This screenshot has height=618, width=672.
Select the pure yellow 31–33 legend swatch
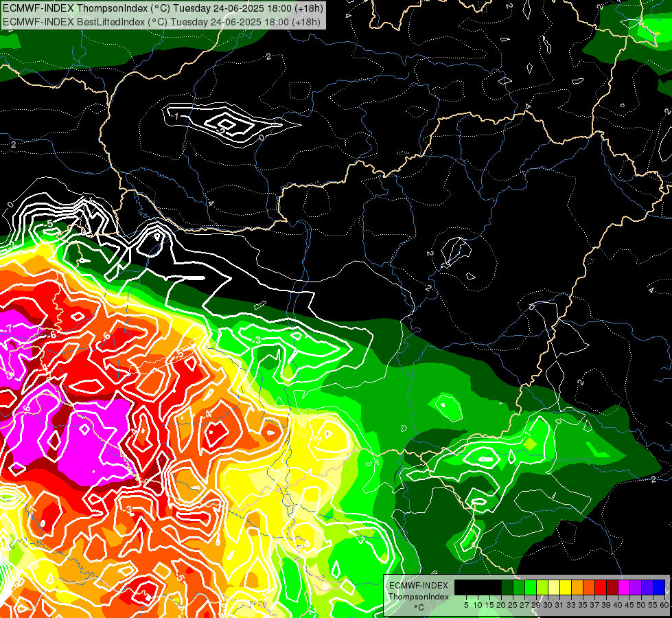(x=566, y=587)
